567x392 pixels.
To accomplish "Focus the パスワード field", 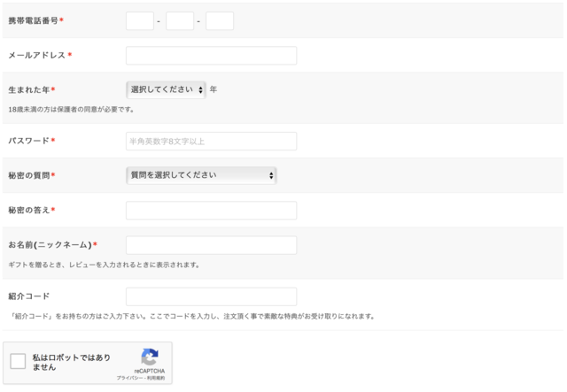I will tap(211, 142).
